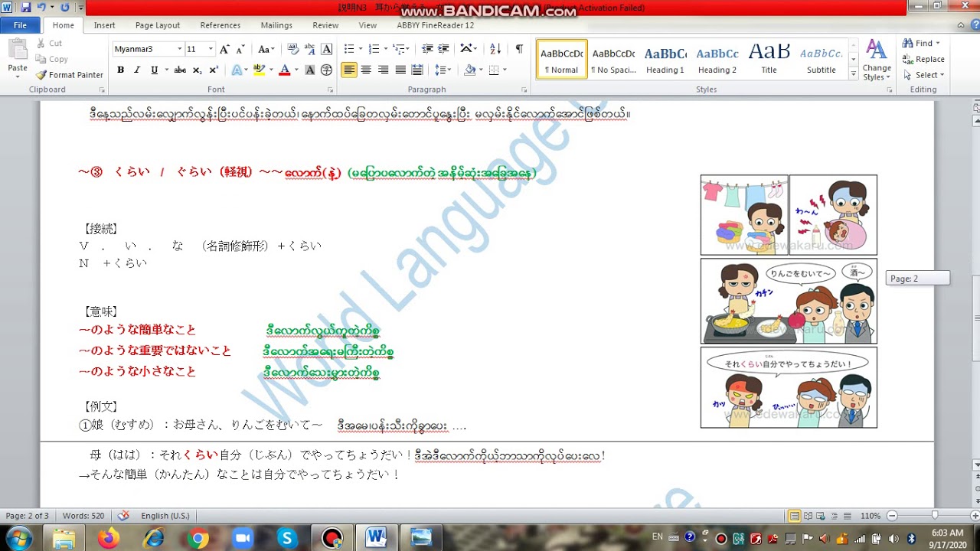Switch to Print Layout view

[795, 516]
